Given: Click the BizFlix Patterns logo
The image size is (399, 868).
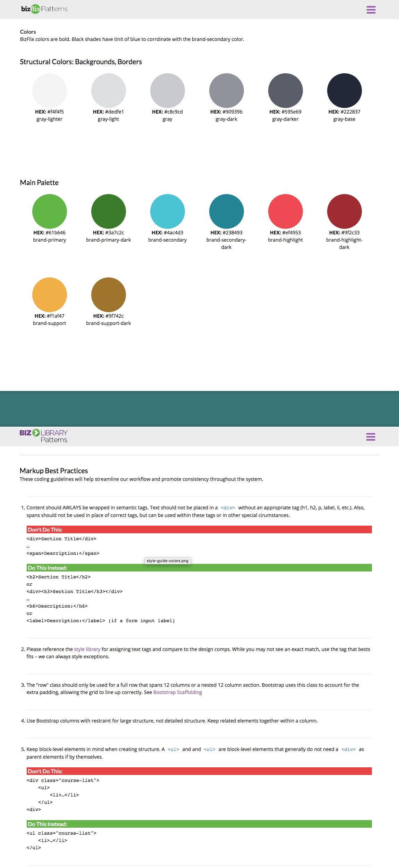Looking at the screenshot, I should [x=44, y=9].
